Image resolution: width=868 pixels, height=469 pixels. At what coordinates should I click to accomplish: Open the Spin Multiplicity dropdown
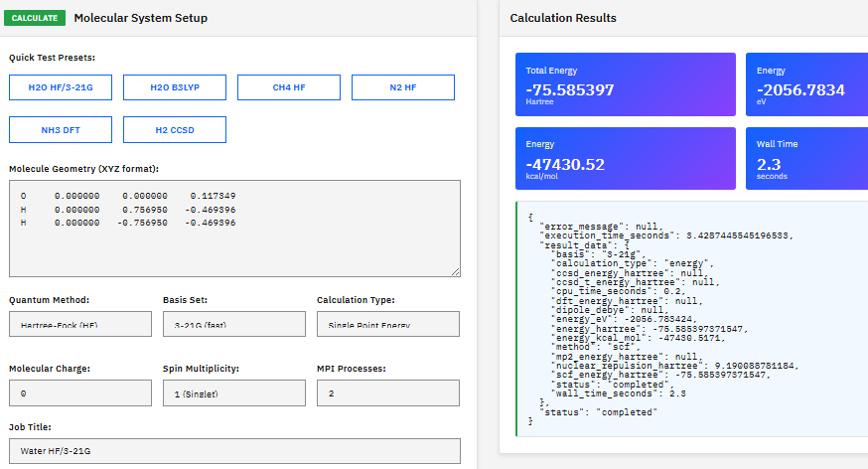(x=234, y=393)
